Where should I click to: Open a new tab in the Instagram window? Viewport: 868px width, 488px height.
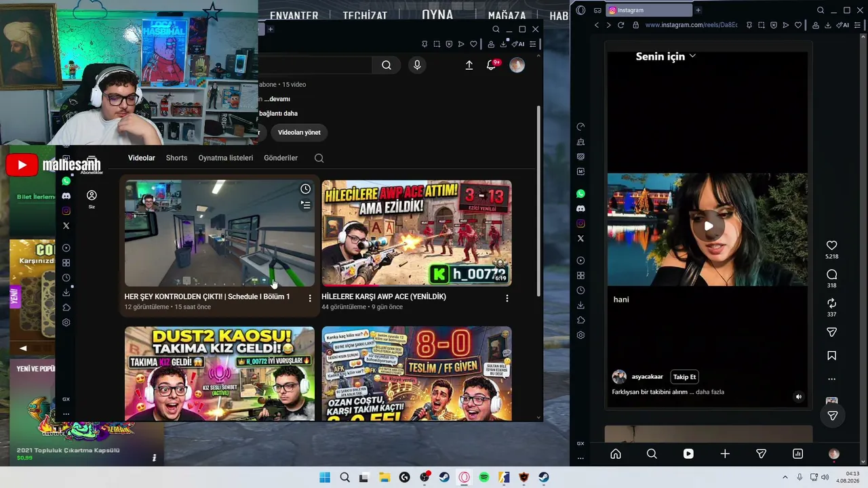pos(698,10)
